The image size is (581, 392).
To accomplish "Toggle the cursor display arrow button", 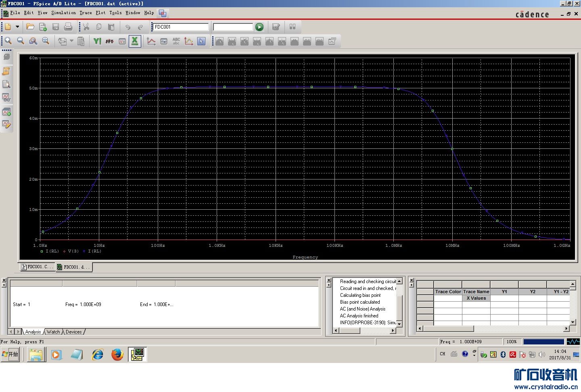I will point(201,41).
